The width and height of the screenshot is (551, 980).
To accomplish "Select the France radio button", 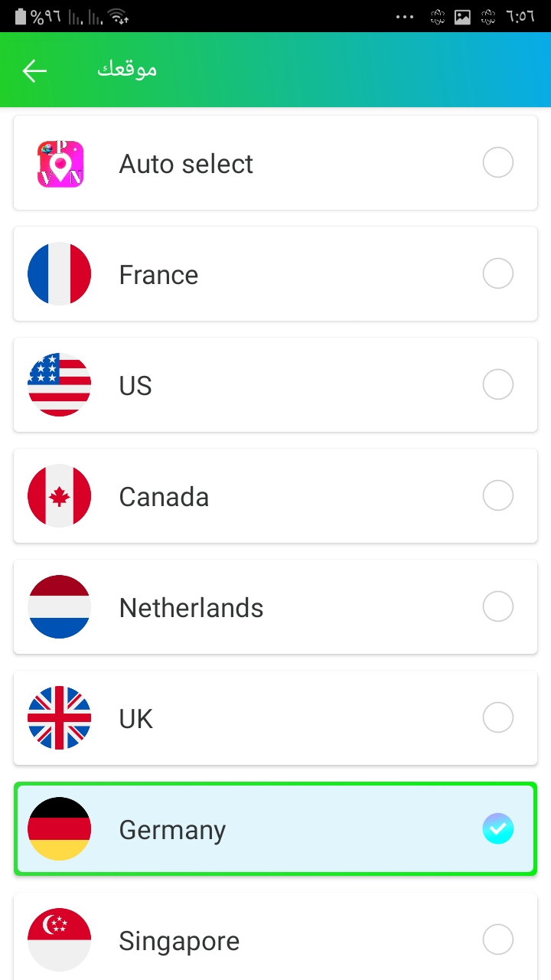I will pos(497,274).
